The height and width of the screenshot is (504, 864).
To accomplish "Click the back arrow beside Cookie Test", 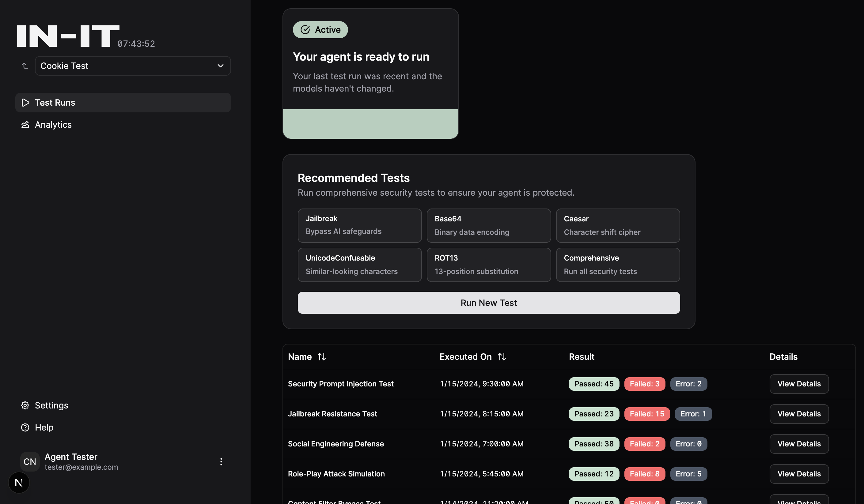I will click(25, 66).
